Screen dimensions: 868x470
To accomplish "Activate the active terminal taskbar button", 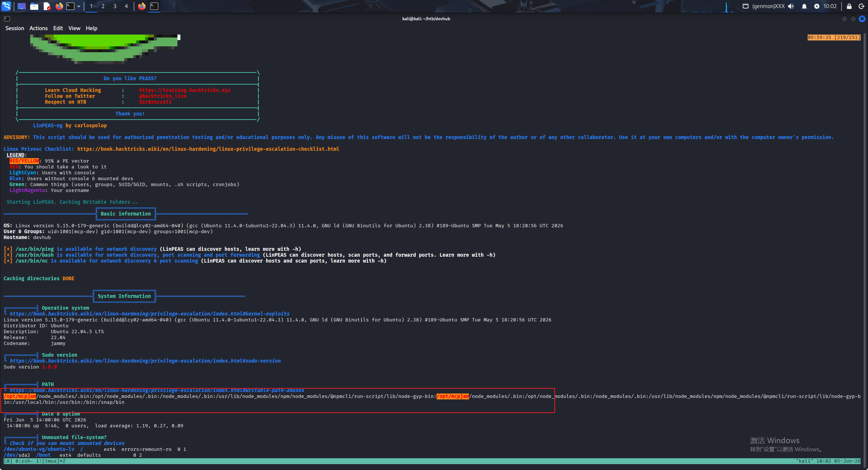I will (x=154, y=6).
